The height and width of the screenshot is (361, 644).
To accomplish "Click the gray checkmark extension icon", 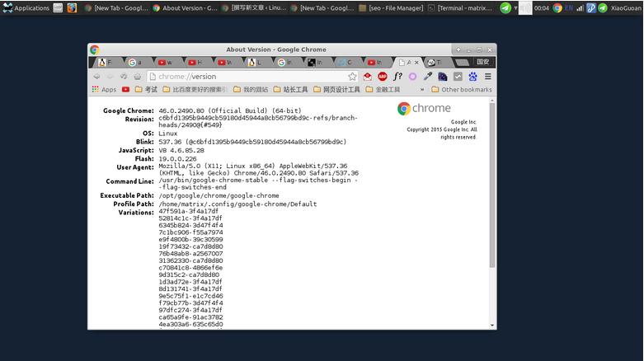I will pos(458,77).
